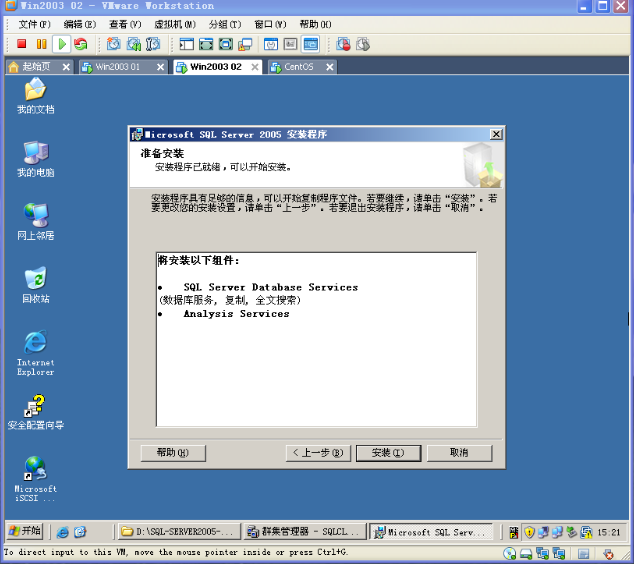Click the second network adapter status icon
634x564 pixels.
pyautogui.click(x=559, y=553)
